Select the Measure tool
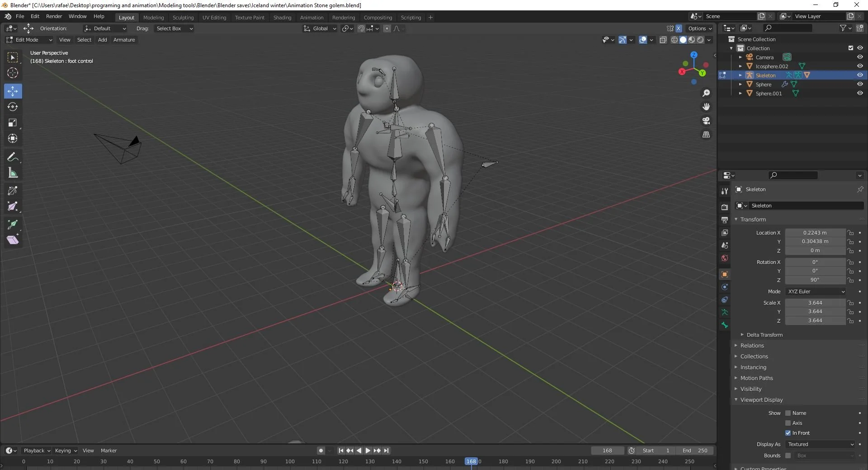This screenshot has height=470, width=868. [13, 173]
